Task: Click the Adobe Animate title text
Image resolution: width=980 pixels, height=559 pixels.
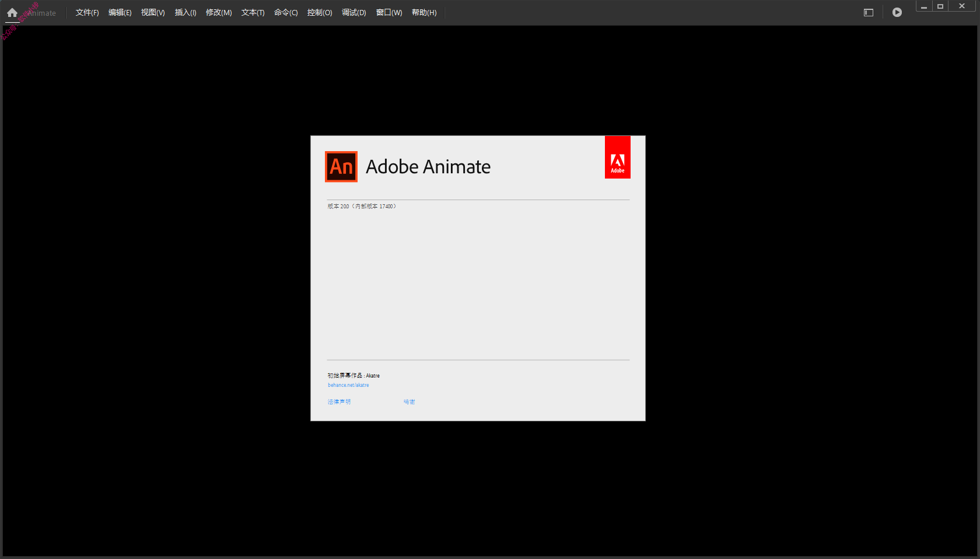Action: 428,167
